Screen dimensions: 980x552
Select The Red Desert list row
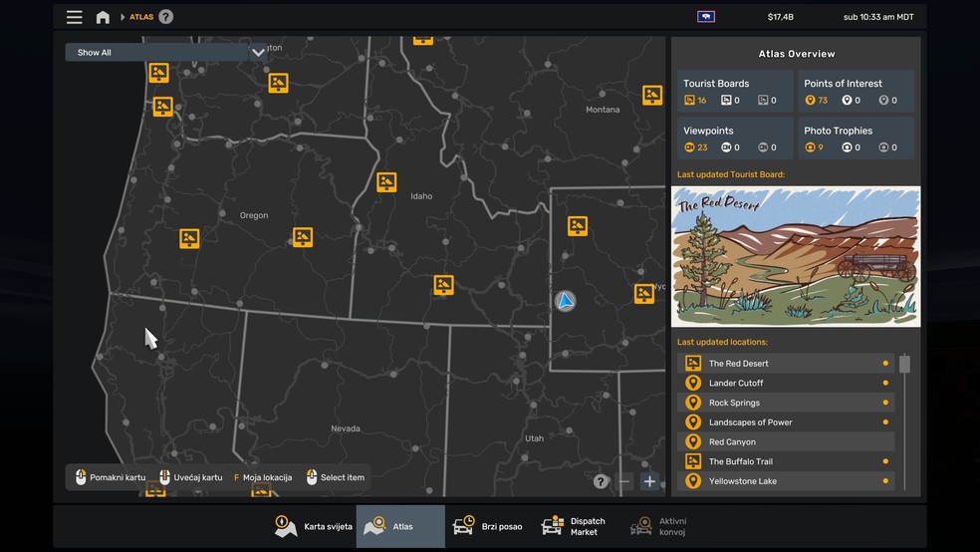pos(786,364)
